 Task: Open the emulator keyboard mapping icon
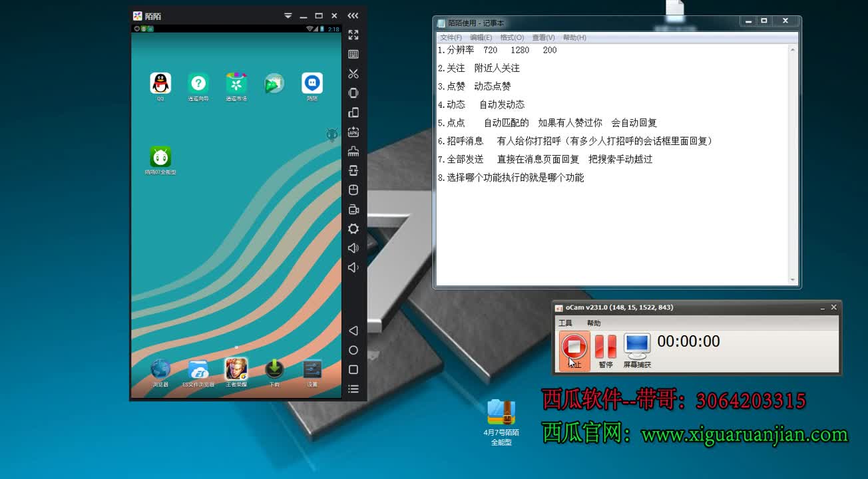[353, 54]
